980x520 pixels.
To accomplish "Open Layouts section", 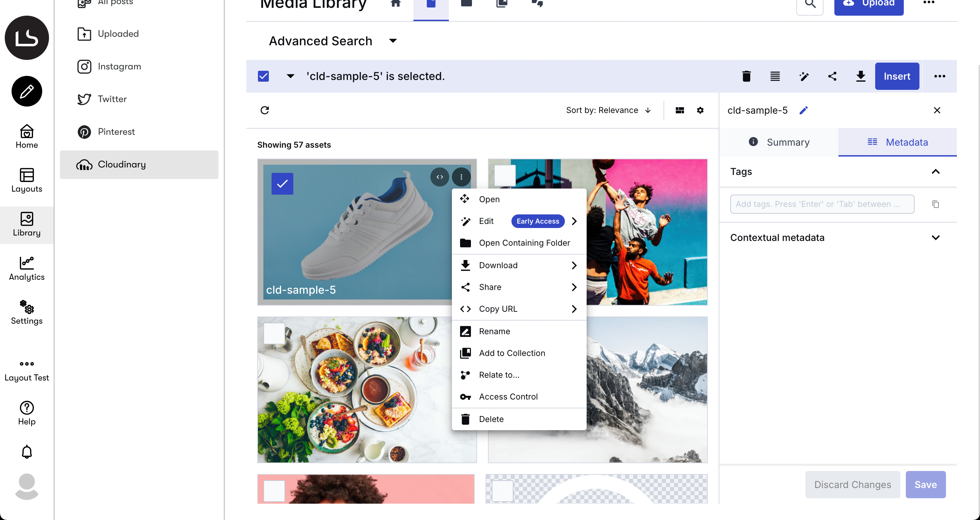I will click(27, 181).
